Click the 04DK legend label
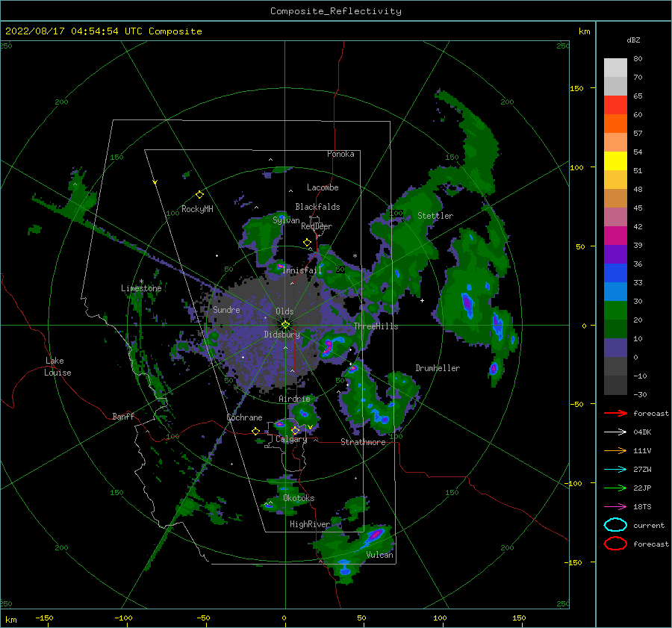The image size is (672, 628). 642,432
